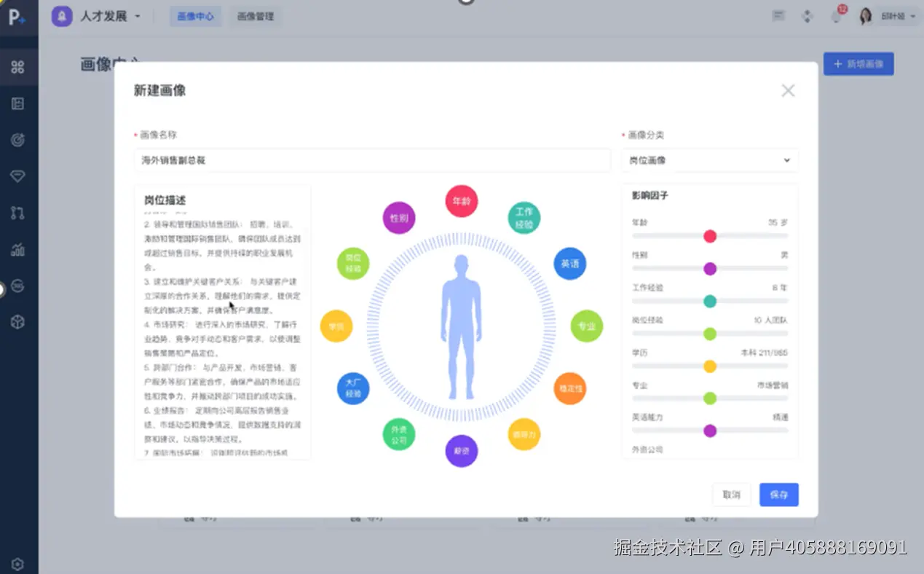Open the cube package sidebar icon
The image size is (924, 574).
18,322
